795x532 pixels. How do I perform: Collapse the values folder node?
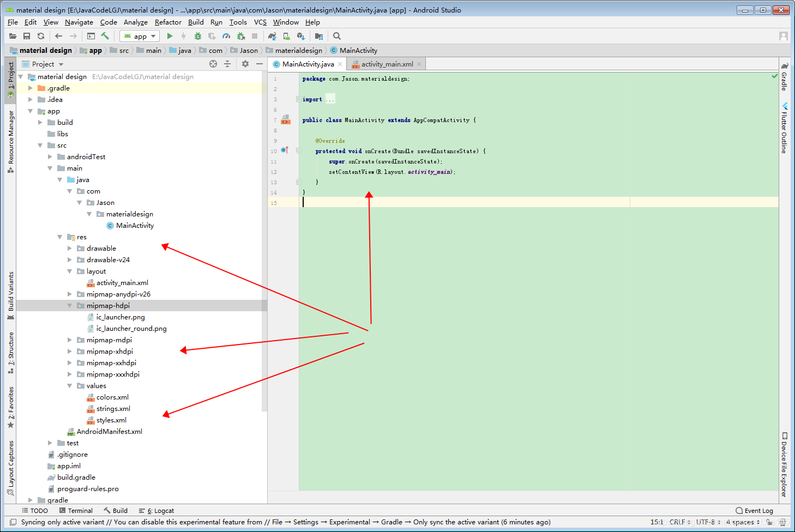pyautogui.click(x=70, y=386)
